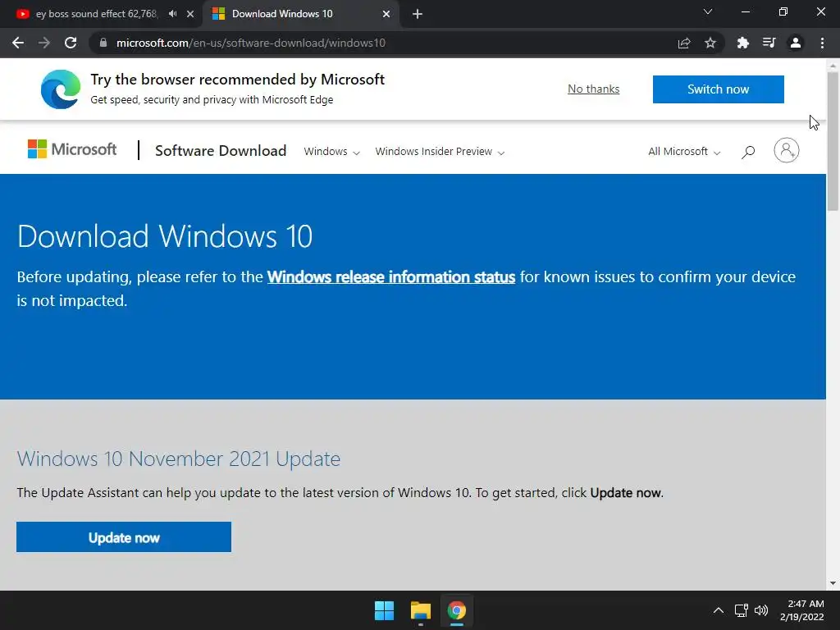Close the Download Windows 10 tab
Screen dimensions: 840x630
point(386,14)
